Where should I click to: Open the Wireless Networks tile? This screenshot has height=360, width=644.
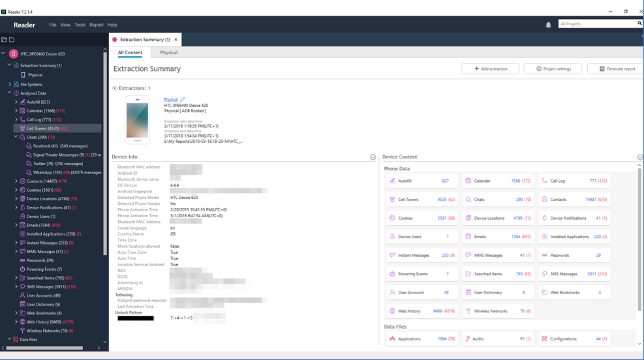coord(498,311)
